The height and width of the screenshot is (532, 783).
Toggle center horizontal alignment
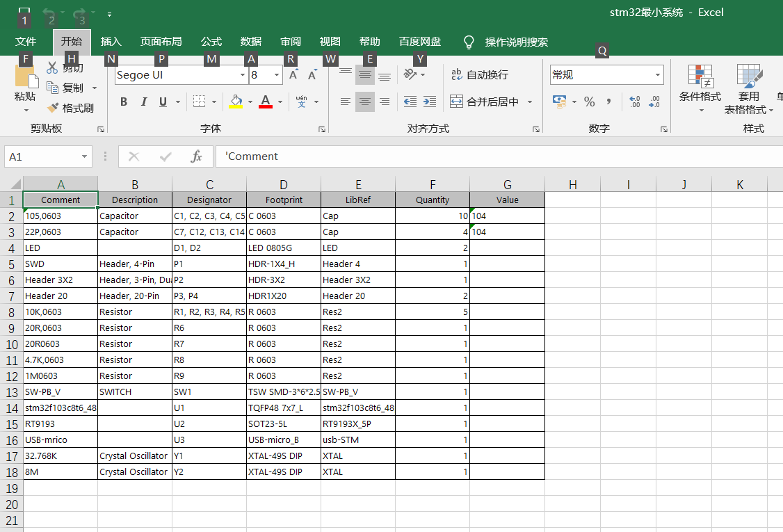[x=365, y=102]
